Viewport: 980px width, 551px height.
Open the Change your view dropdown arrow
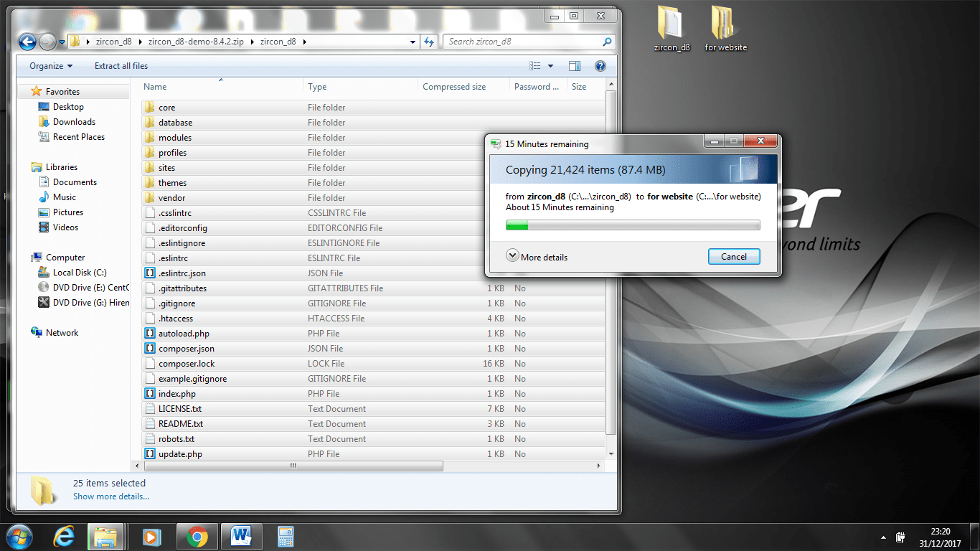point(551,66)
